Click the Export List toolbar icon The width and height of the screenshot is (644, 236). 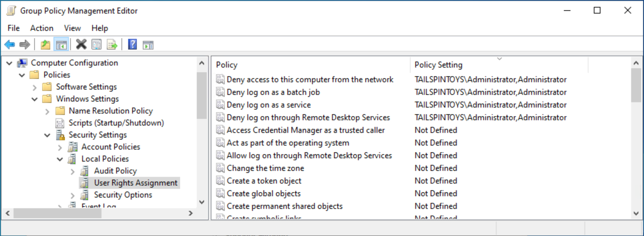point(112,44)
